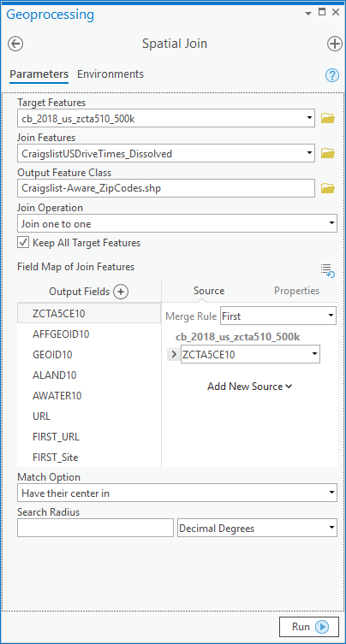Open the Join Operation dropdown

click(x=177, y=224)
